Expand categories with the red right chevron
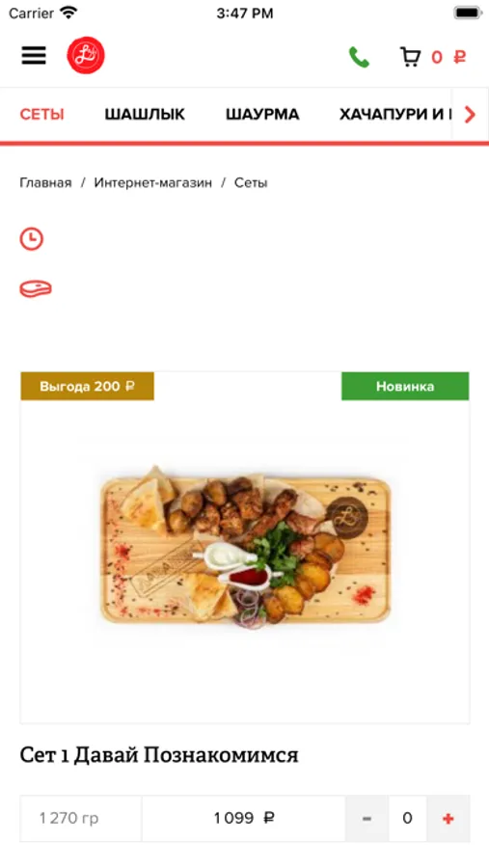Viewport: 489px width, 868px height. tap(470, 115)
